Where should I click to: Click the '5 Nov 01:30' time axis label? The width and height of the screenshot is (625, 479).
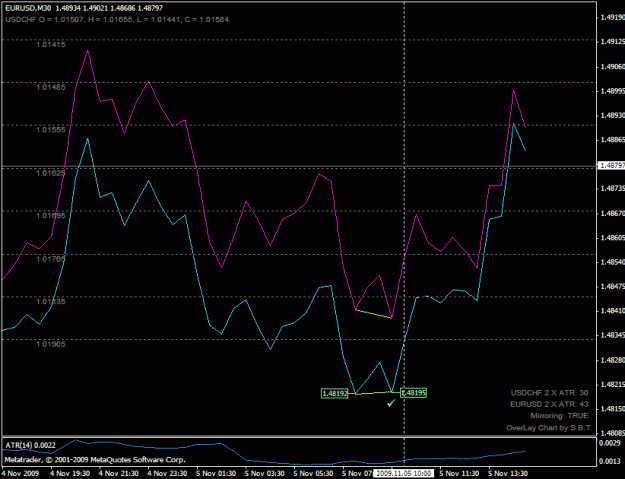(x=216, y=473)
